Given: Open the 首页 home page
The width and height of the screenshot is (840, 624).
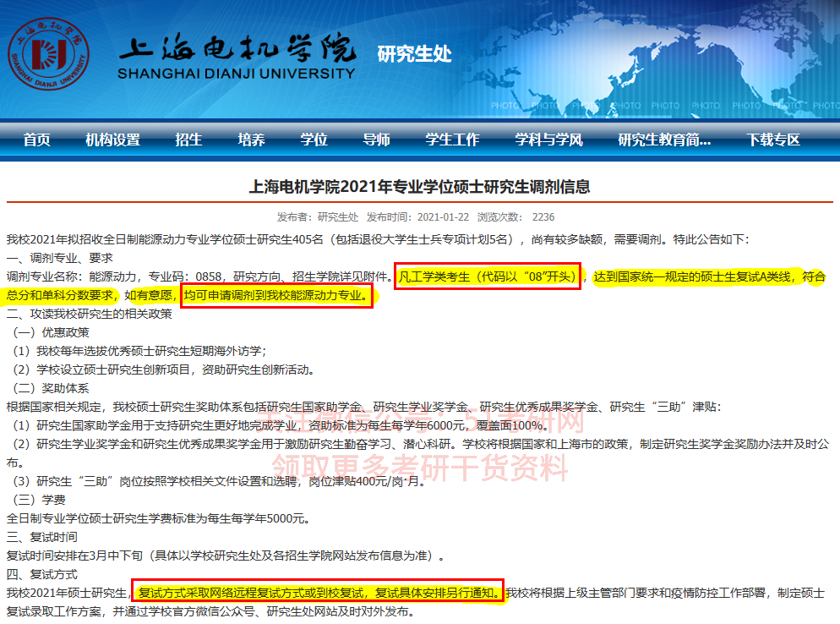Looking at the screenshot, I should tap(35, 140).
